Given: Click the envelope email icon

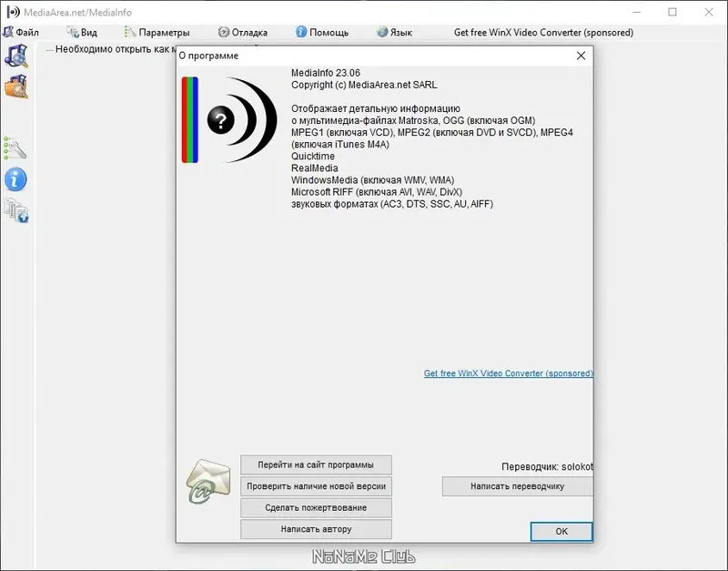Looking at the screenshot, I should point(208,482).
